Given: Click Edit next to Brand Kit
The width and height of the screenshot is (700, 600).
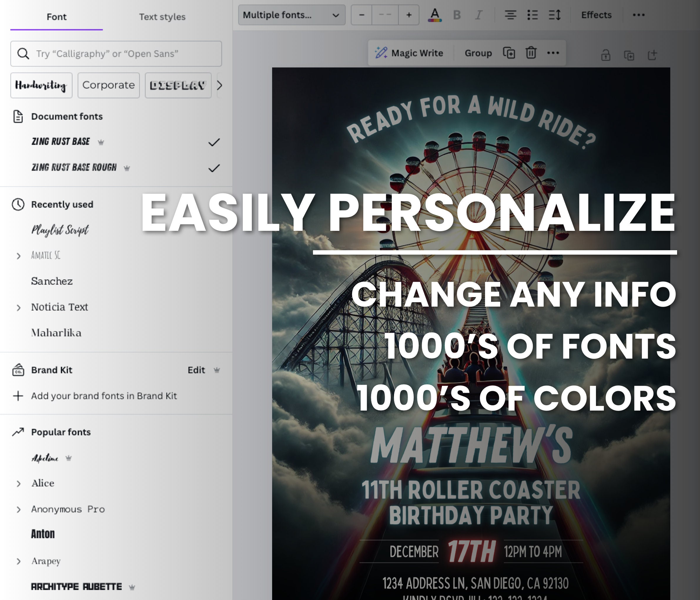Looking at the screenshot, I should (x=196, y=370).
